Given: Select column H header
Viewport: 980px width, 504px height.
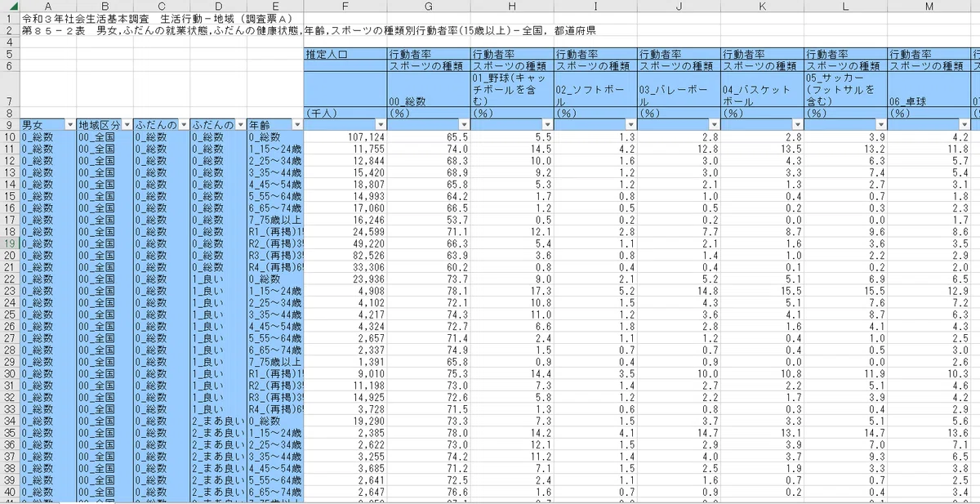Looking at the screenshot, I should point(512,7).
